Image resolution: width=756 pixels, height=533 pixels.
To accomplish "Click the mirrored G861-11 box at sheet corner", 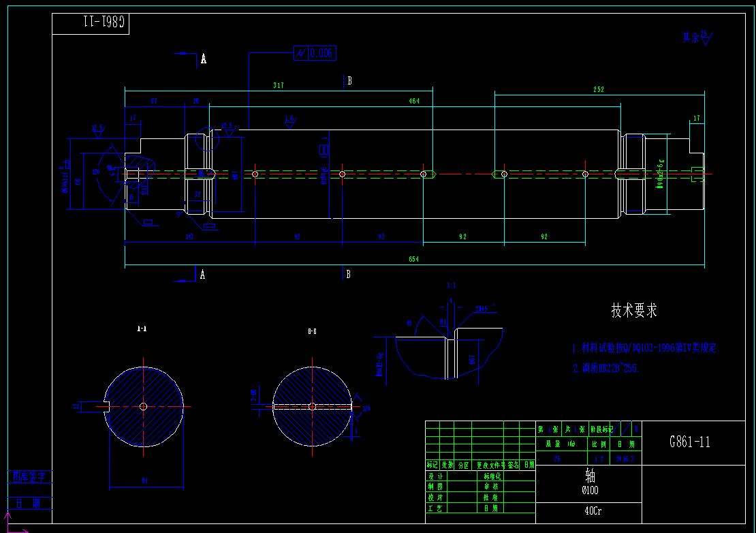I will pos(91,24).
